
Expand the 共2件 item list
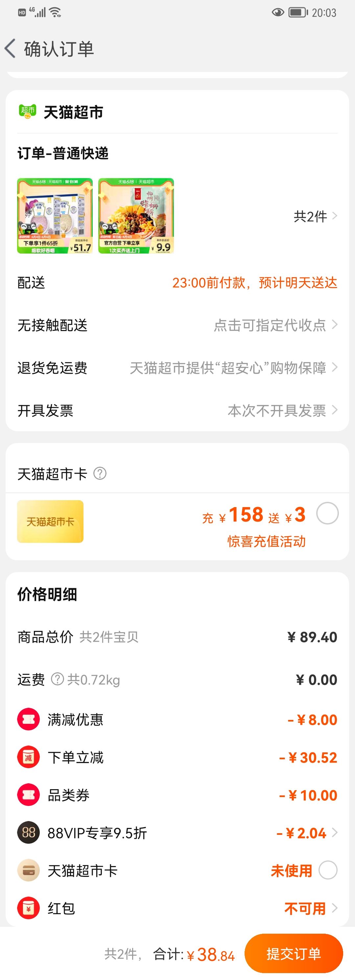315,216
